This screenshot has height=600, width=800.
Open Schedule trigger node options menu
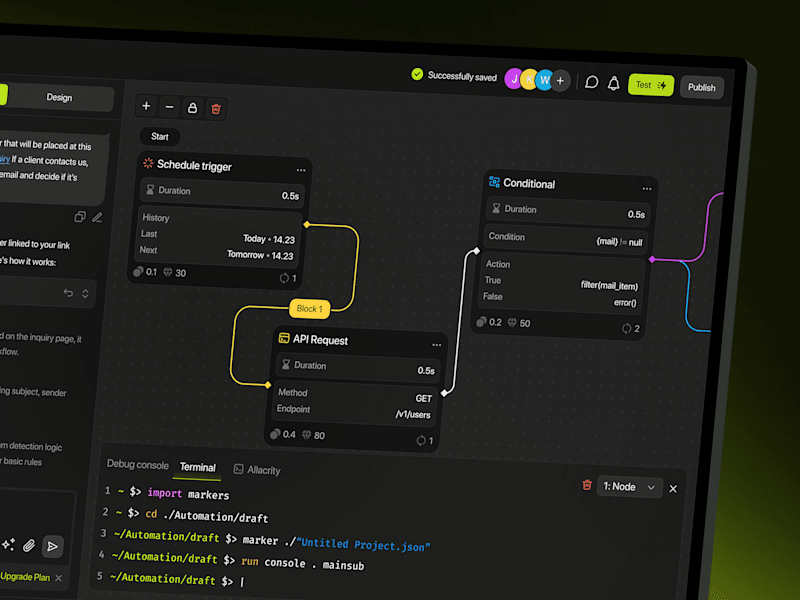point(301,170)
